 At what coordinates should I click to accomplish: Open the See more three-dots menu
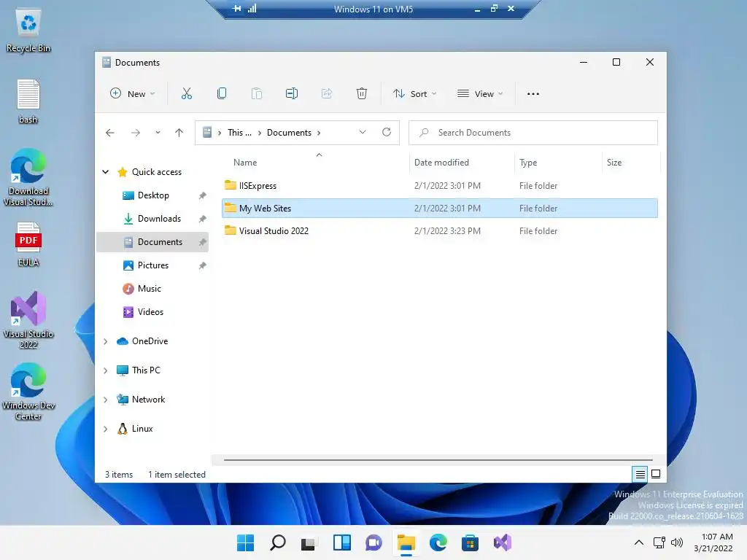533,94
